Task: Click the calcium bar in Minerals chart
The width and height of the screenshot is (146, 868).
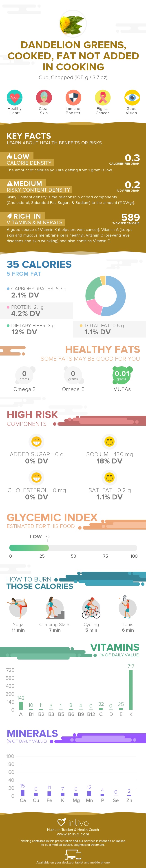Action: pyautogui.click(x=22, y=793)
